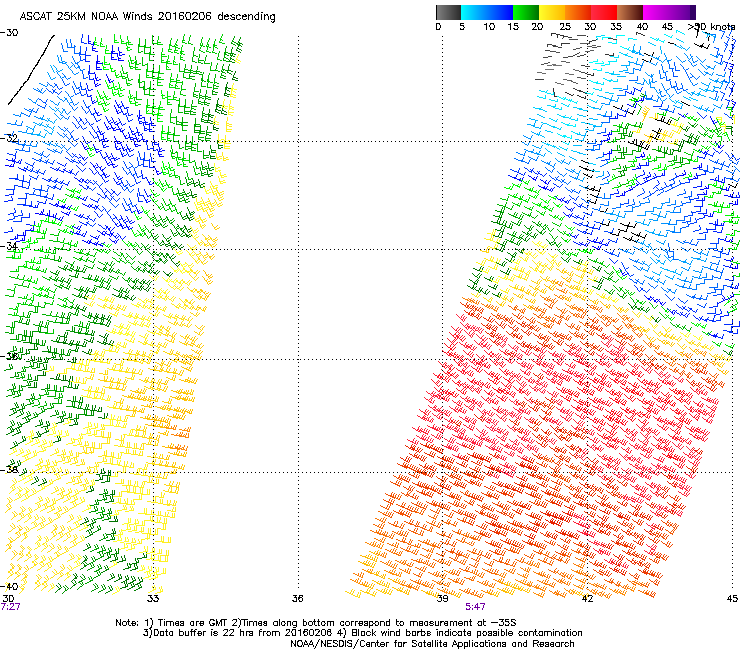The height and width of the screenshot is (650, 740).
Task: Pick the yellow 20–25 knots legend segment
Action: point(552,12)
